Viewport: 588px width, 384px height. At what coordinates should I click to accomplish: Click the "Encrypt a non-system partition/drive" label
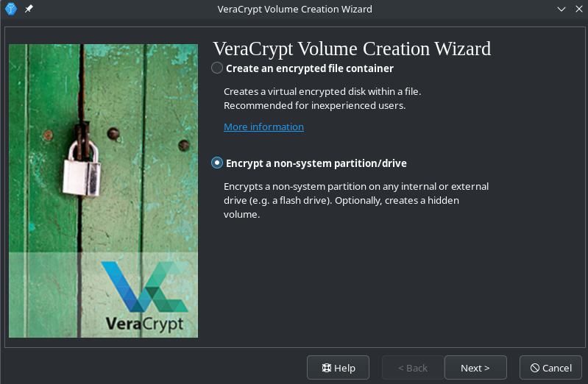click(x=316, y=163)
